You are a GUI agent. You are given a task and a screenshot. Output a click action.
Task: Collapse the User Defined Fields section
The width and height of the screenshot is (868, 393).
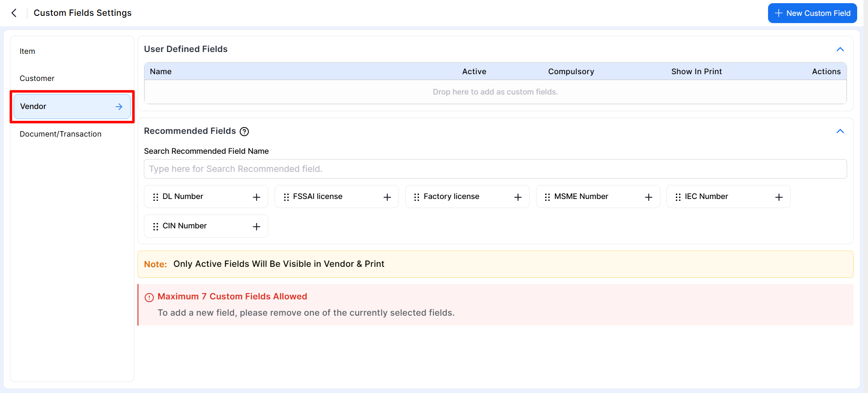click(840, 49)
